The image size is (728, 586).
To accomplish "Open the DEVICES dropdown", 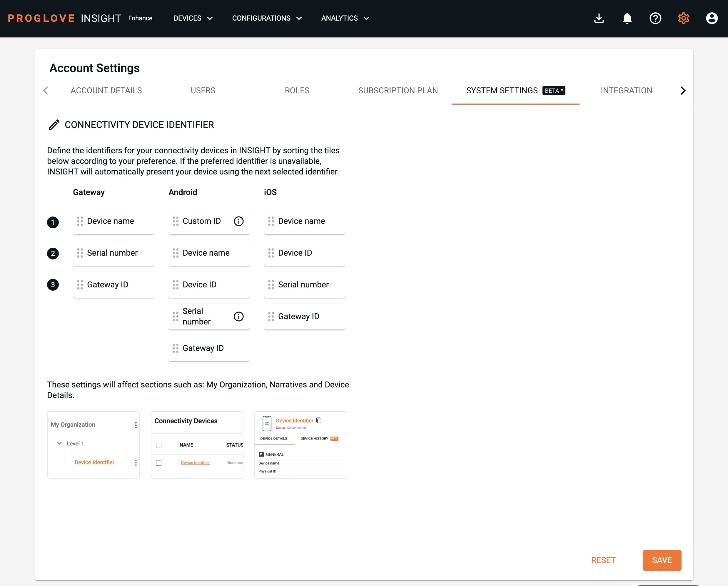I will [193, 18].
